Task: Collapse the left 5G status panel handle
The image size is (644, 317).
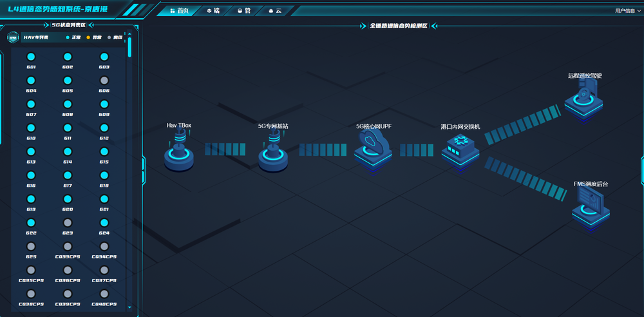Action: tap(144, 169)
